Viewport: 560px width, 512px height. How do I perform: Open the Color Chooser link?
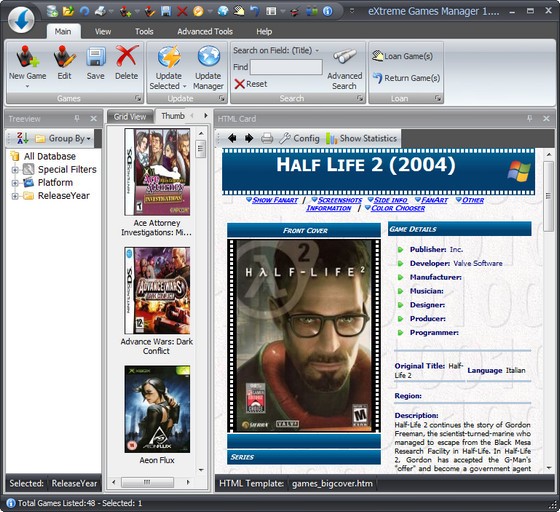[398, 208]
